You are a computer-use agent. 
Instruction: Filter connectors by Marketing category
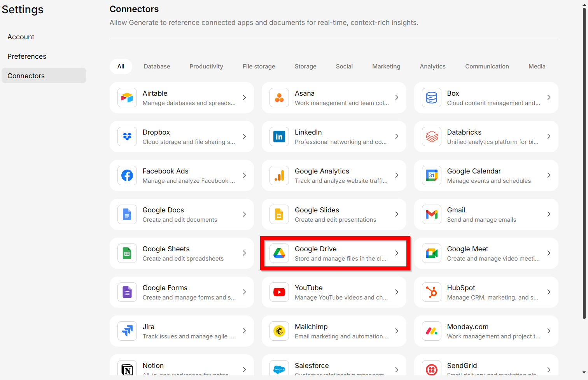click(386, 67)
